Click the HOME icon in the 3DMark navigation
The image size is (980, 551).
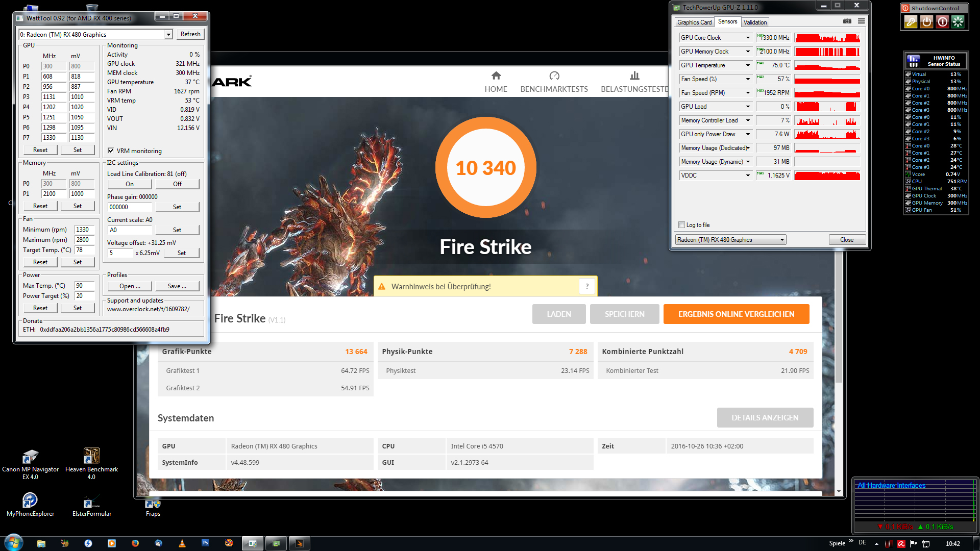(496, 76)
